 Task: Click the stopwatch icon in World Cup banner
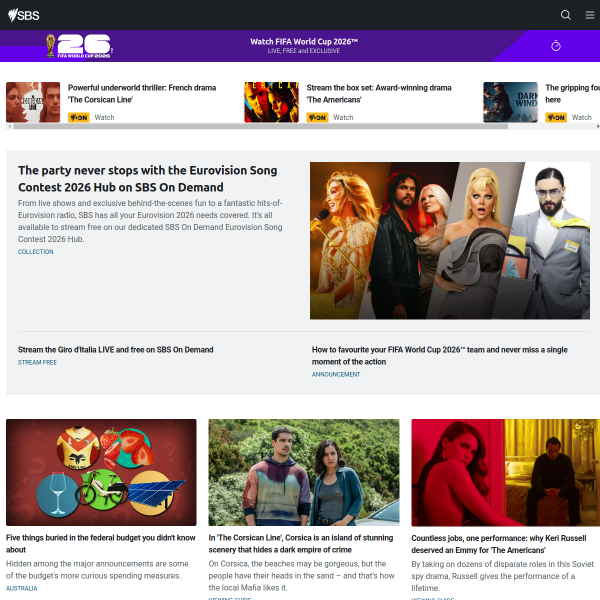pyautogui.click(x=556, y=46)
